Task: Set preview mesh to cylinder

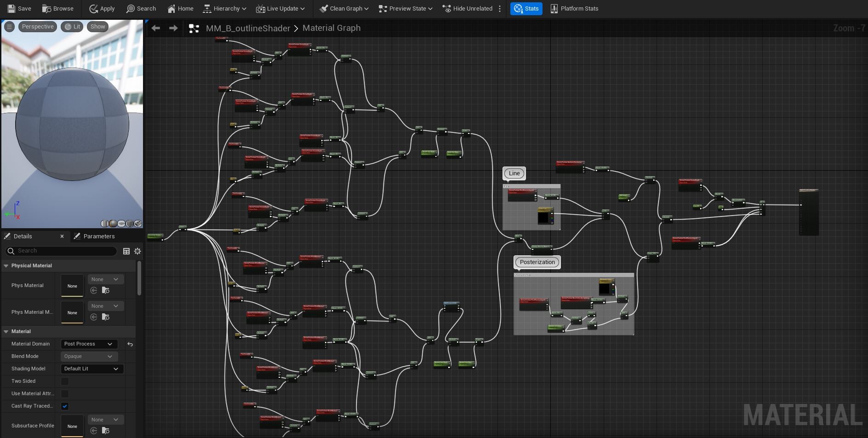Action: (105, 224)
